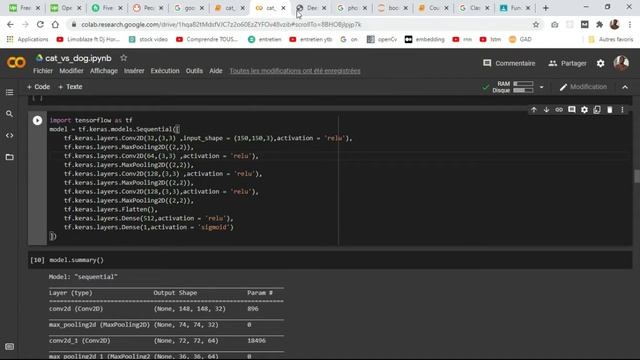Click the 'import tensorflow as tf' line
Image resolution: width=640 pixels, height=360 pixels.
pyautogui.click(x=91, y=120)
